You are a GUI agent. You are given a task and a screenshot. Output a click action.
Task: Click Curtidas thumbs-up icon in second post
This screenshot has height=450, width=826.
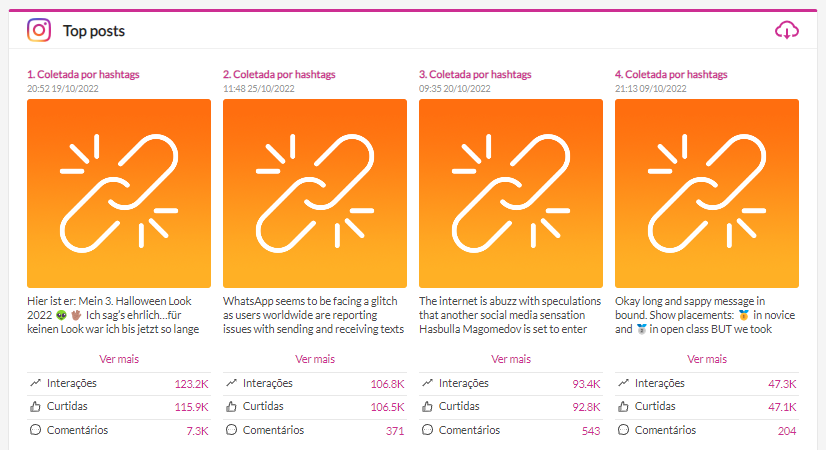(232, 406)
